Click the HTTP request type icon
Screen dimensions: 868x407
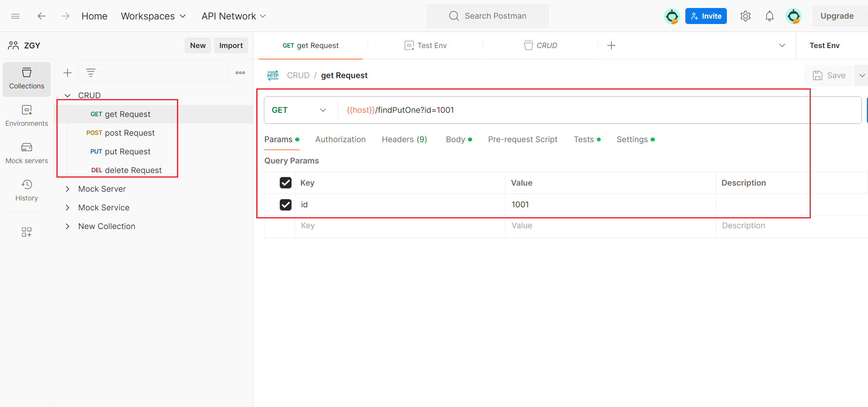pyautogui.click(x=273, y=75)
